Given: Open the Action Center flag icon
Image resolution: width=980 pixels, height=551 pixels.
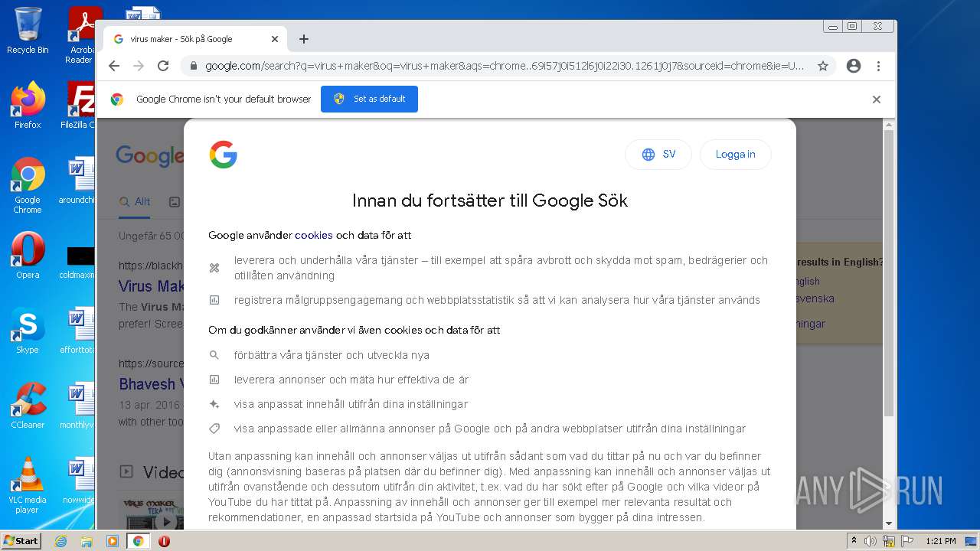Looking at the screenshot, I should [907, 541].
